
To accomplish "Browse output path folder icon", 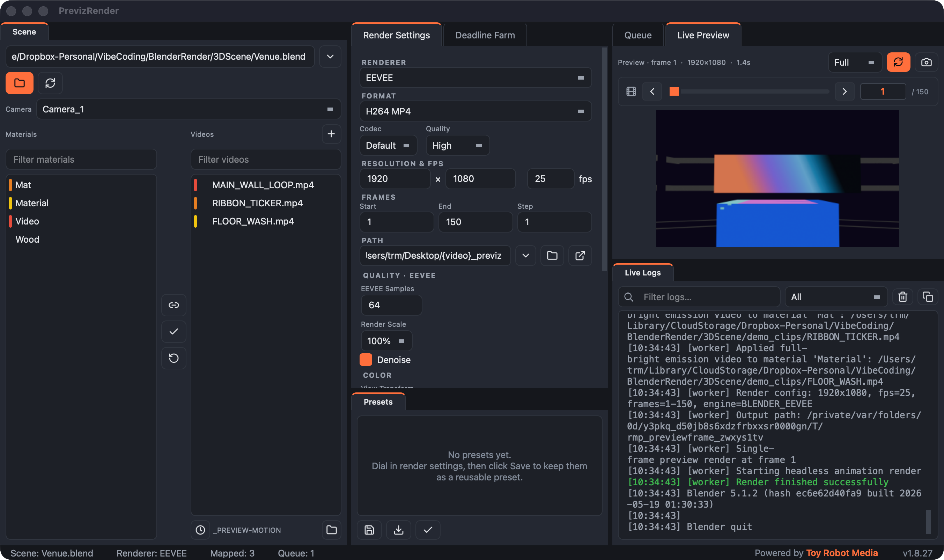I will tap(552, 256).
